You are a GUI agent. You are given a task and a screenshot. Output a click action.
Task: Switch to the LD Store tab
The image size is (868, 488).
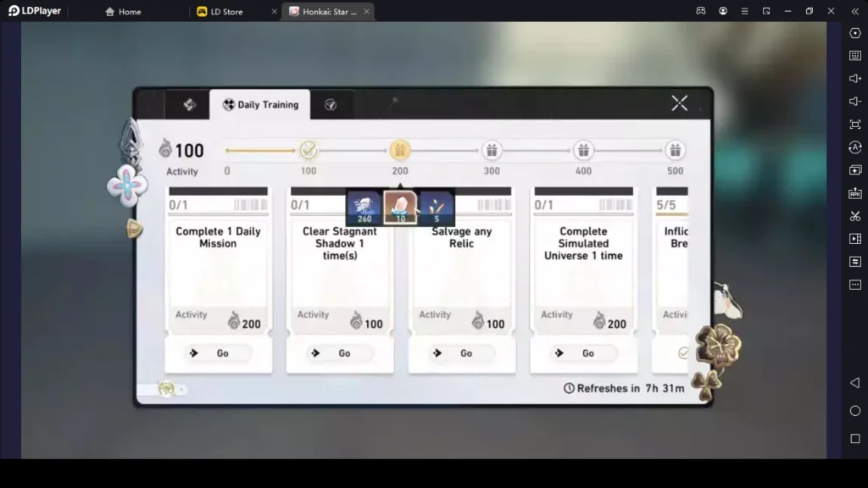coord(227,12)
